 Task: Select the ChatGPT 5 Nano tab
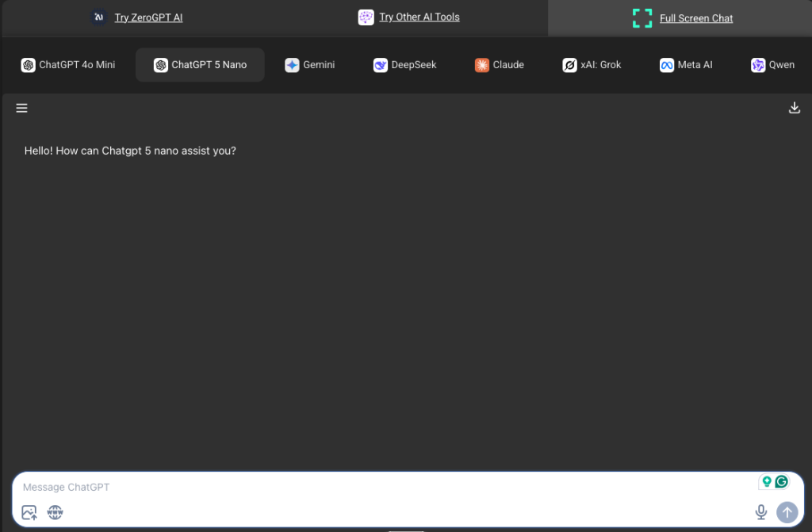click(200, 65)
